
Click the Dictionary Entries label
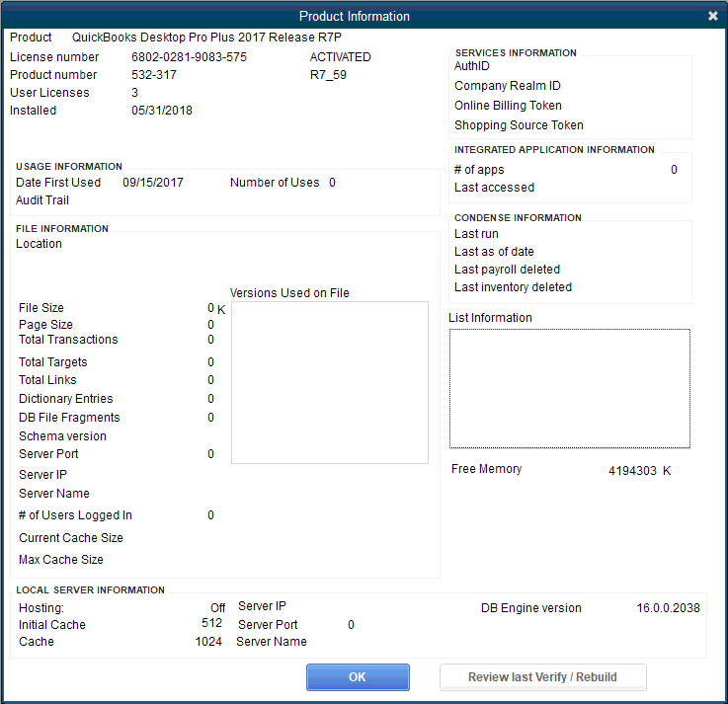tap(66, 399)
